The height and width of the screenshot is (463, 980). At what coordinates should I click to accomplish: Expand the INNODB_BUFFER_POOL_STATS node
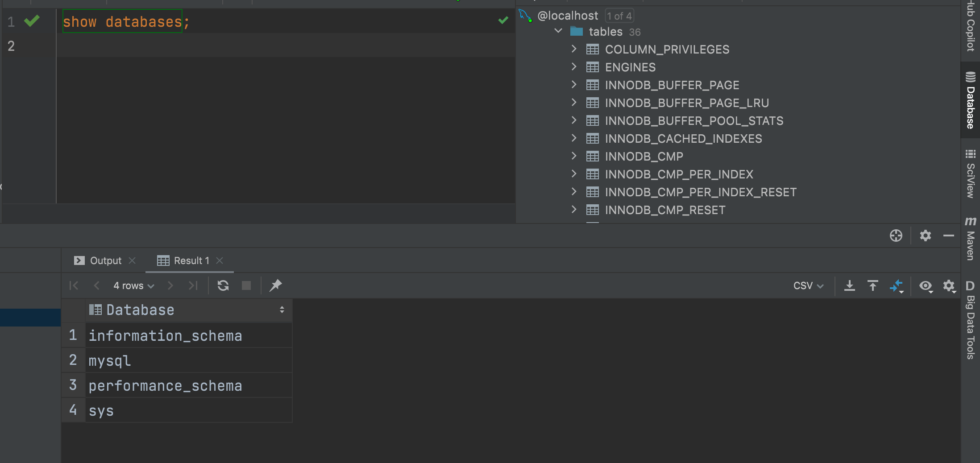(x=574, y=120)
